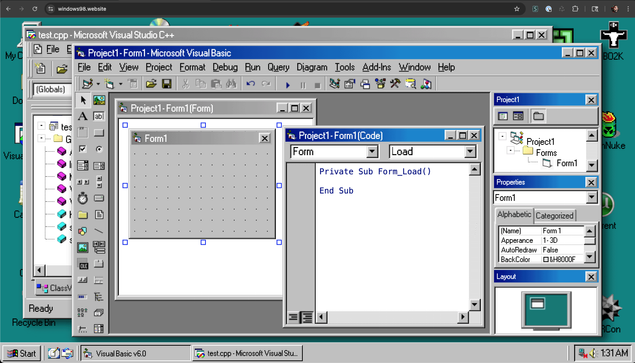The image size is (635, 363).
Task: Select the DriveListBox control in the toolbox
Action: pos(99,198)
